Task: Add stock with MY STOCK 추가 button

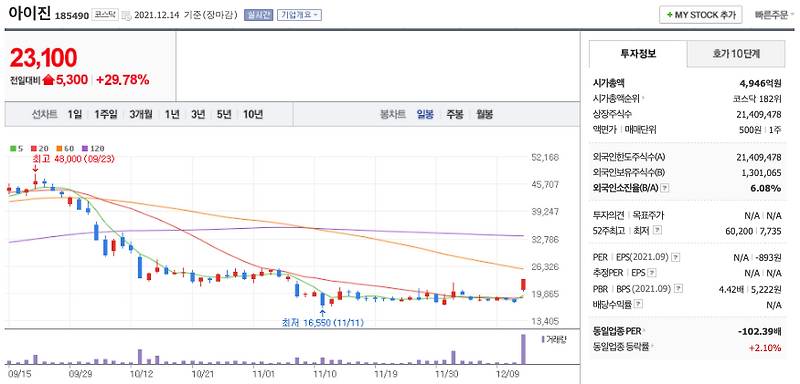Action: coord(701,15)
